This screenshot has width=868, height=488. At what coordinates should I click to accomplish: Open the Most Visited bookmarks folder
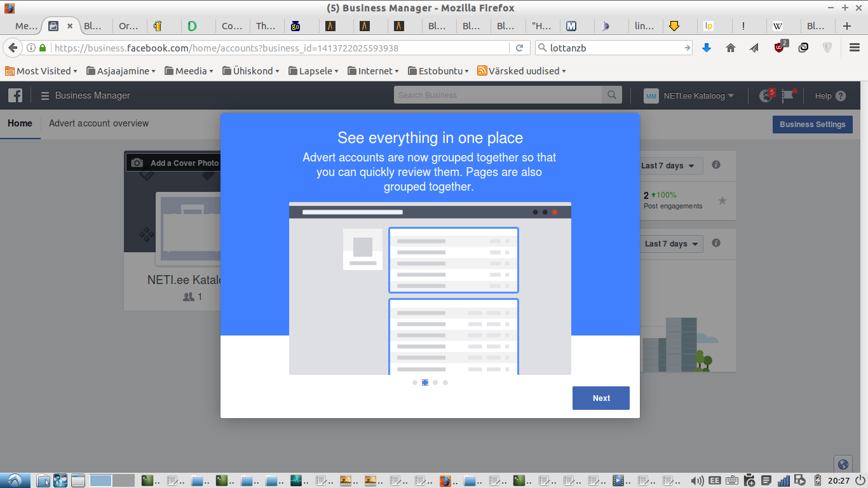(41, 71)
